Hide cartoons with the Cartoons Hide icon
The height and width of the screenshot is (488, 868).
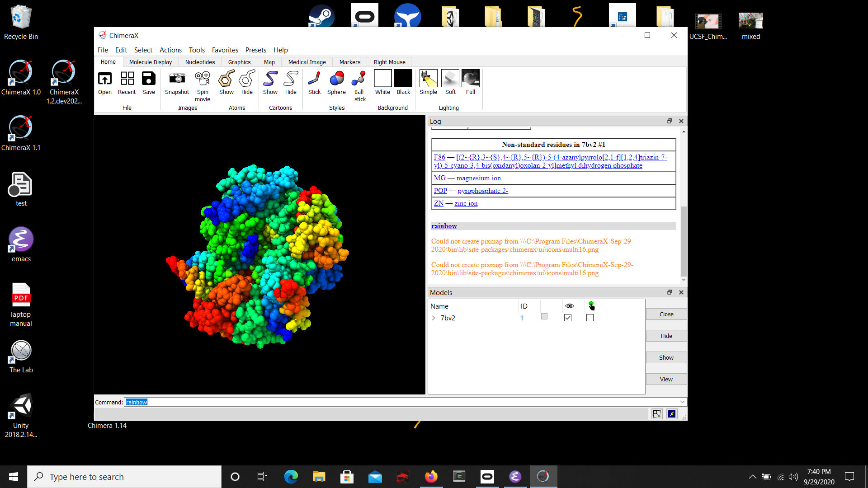tap(291, 79)
